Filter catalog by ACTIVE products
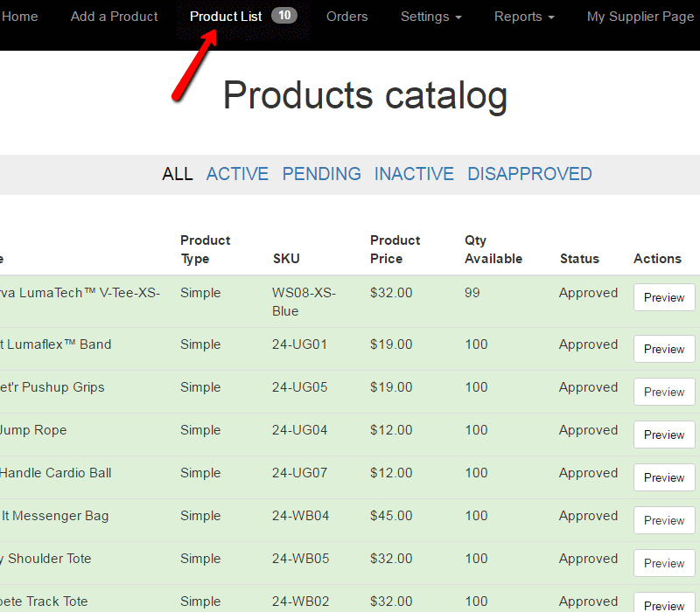 tap(237, 174)
